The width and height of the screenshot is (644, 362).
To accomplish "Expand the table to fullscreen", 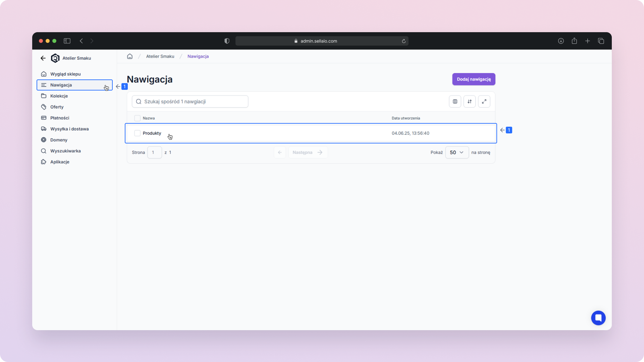I will 484,102.
